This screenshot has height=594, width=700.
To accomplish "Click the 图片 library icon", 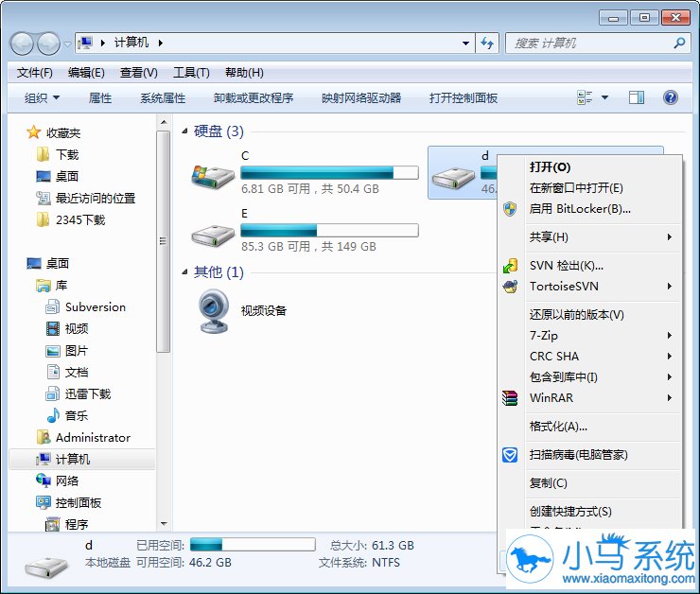I will click(53, 351).
